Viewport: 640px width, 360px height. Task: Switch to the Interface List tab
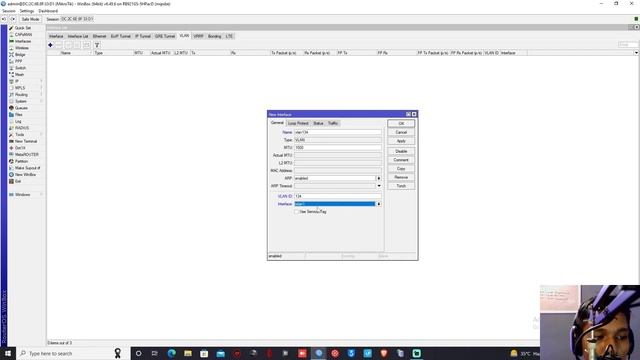(78, 36)
